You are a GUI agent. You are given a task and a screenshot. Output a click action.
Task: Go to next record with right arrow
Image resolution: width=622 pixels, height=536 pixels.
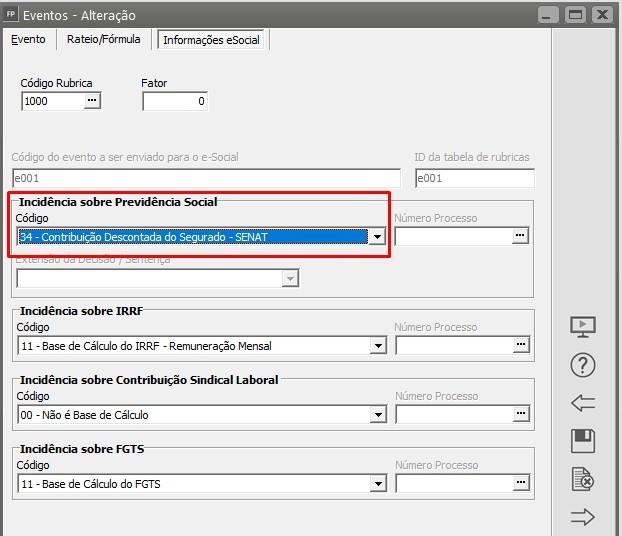pyautogui.click(x=583, y=517)
